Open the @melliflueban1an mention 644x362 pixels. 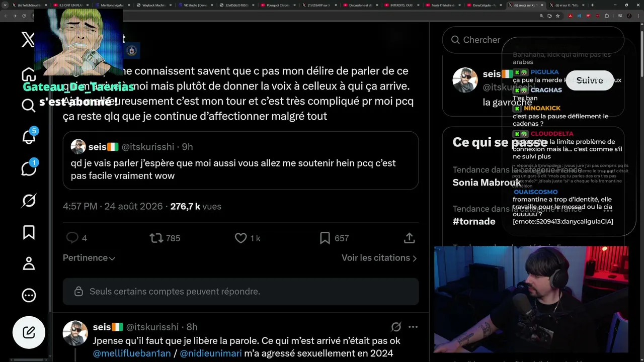click(x=132, y=353)
